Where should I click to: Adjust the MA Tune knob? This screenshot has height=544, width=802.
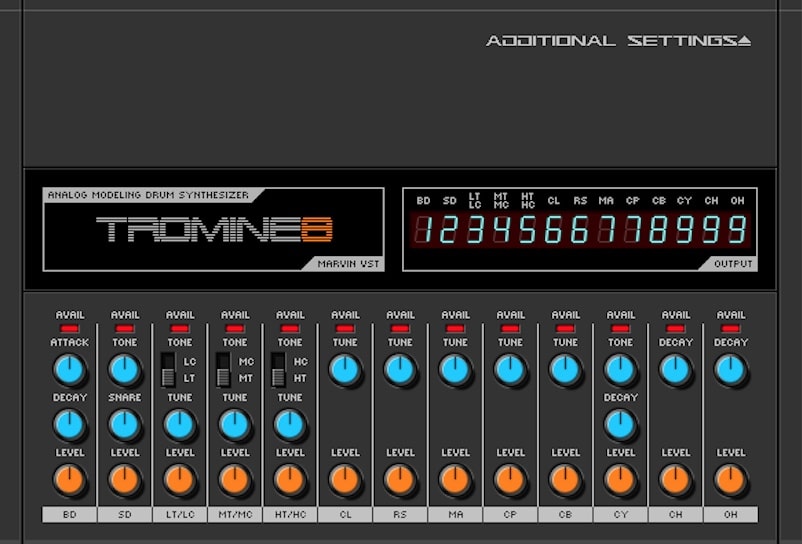[x=455, y=370]
